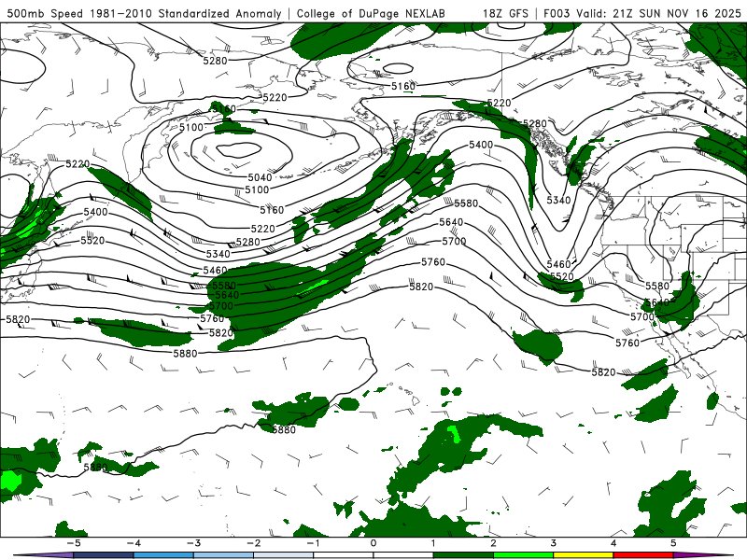
Task: Click the '5160' label just below the '5100' label
Action: click(272, 210)
